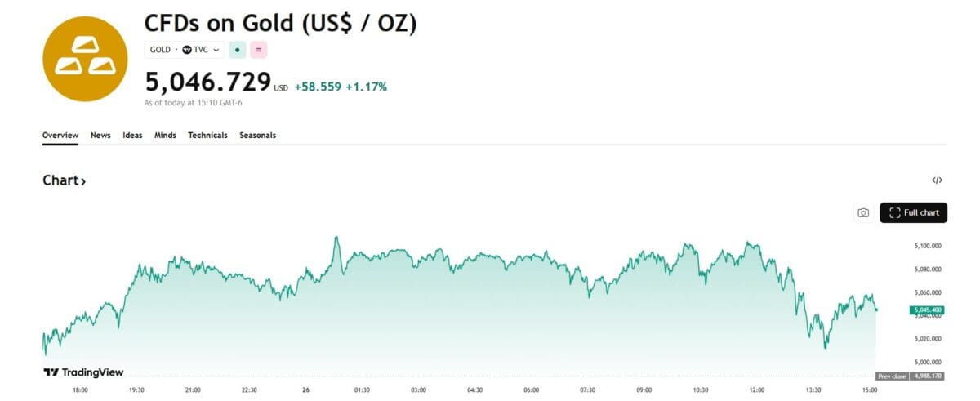The image size is (980, 401).
Task: Click the TradingView logo on chart
Action: pyautogui.click(x=83, y=372)
